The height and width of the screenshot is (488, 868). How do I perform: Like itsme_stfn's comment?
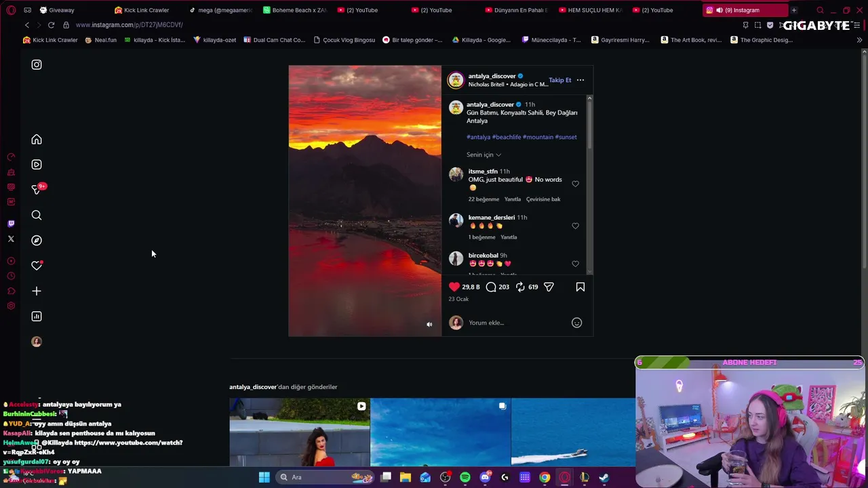pos(575,184)
